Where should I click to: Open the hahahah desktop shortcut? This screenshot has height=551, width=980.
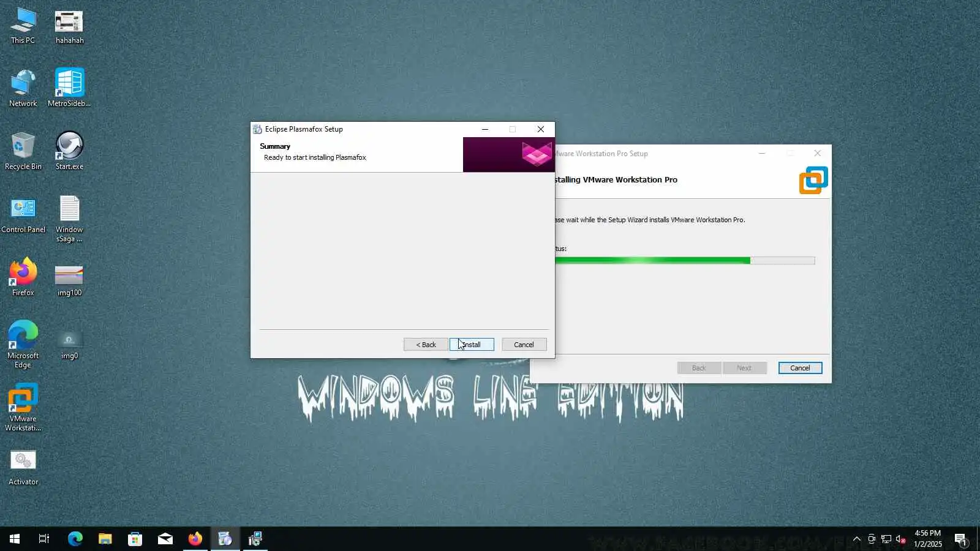69,26
